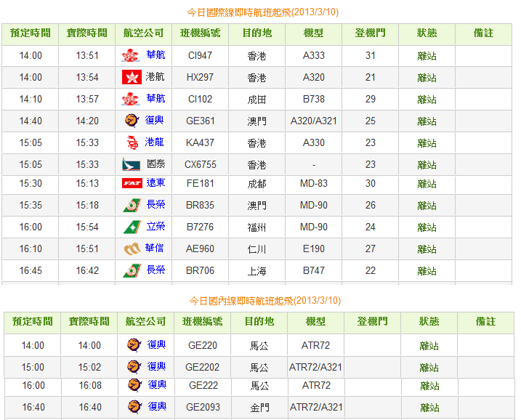
Task: Select the 離站 status for flight GE220
Action: pos(429,346)
